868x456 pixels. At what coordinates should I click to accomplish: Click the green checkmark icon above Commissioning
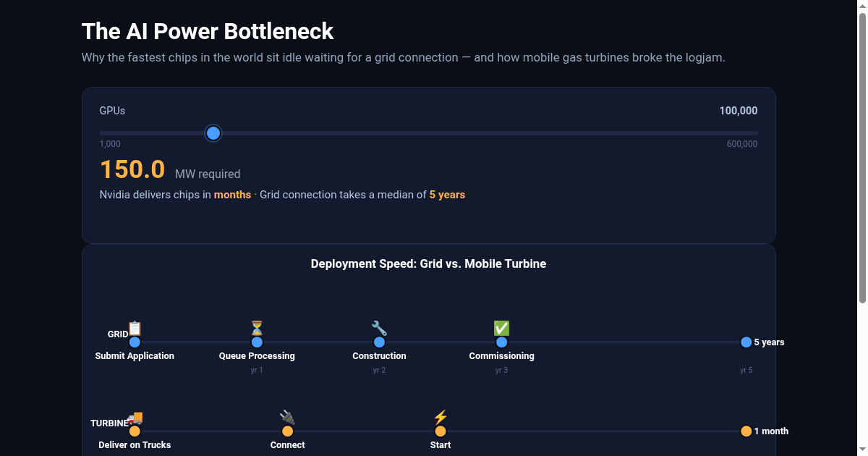[x=501, y=329]
